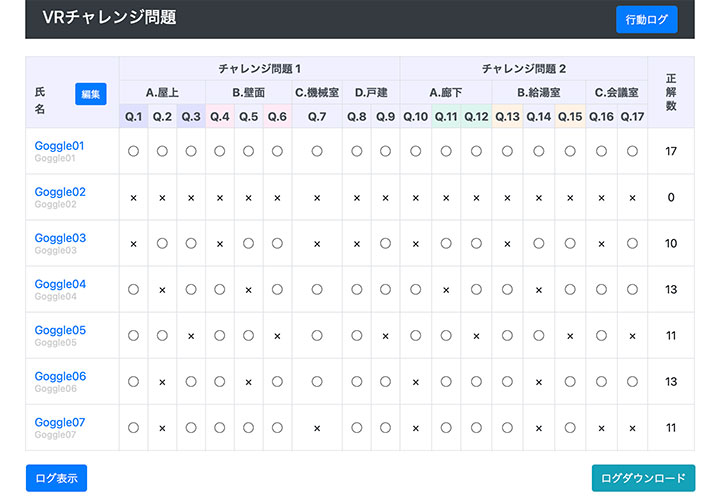Click the A.屋上 section header
The width and height of the screenshot is (720, 500).
click(x=162, y=93)
